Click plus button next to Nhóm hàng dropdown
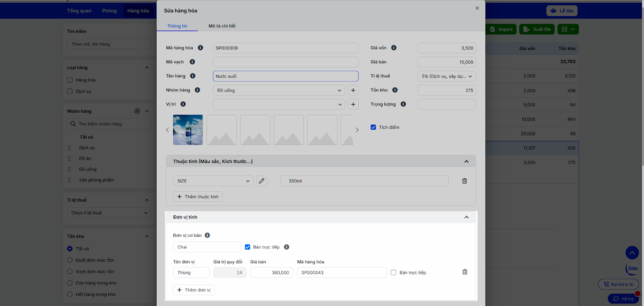The image size is (644, 306). tap(353, 91)
